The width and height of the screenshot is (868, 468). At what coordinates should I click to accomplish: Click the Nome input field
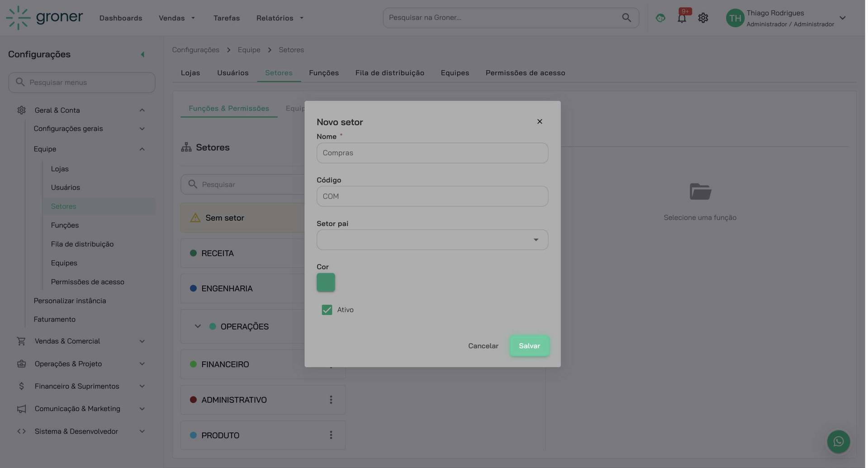coord(432,153)
